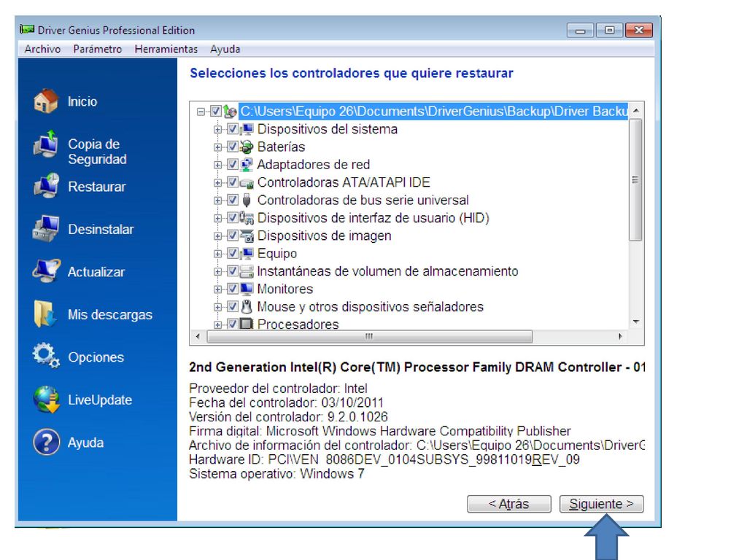Open the Opciones gears icon
Image resolution: width=747 pixels, height=560 pixels.
point(46,356)
